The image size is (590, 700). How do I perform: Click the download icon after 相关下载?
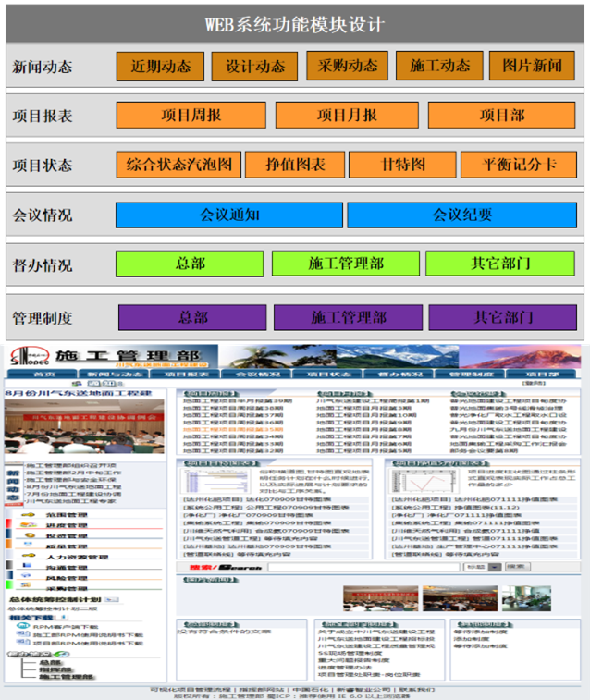63,618
